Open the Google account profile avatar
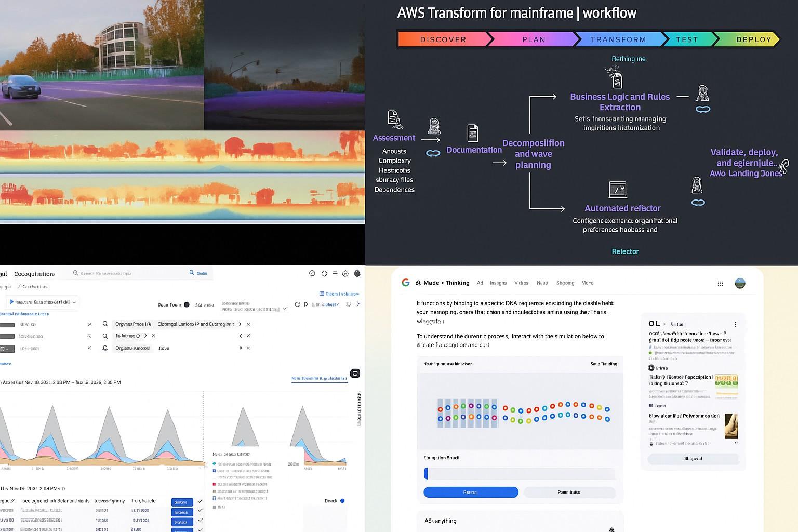The image size is (798, 532). [740, 283]
